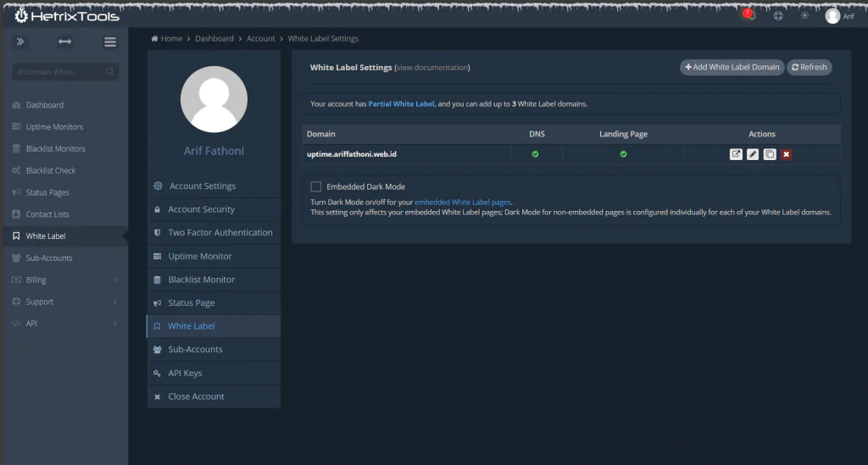Click Add White Label Domain button

click(732, 67)
